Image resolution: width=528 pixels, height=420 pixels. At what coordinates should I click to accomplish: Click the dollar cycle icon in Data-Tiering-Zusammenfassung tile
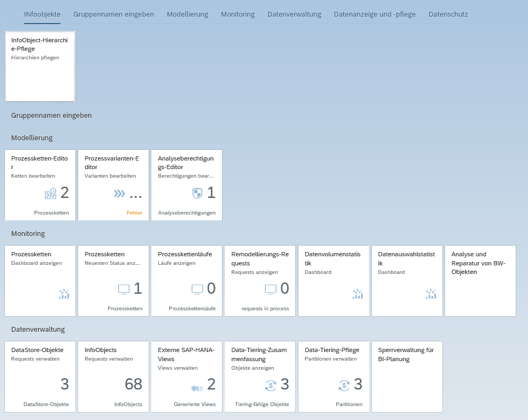[271, 385]
